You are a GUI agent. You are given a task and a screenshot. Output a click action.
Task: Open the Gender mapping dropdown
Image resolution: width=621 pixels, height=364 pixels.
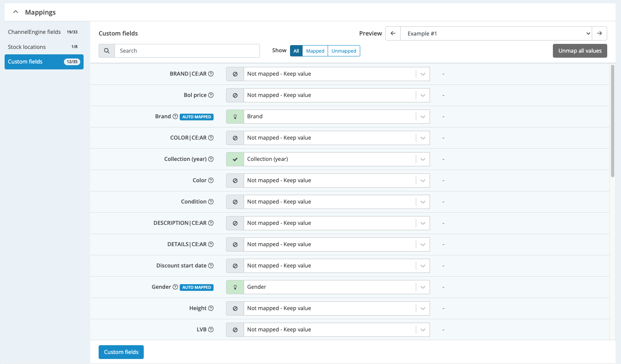click(x=336, y=287)
